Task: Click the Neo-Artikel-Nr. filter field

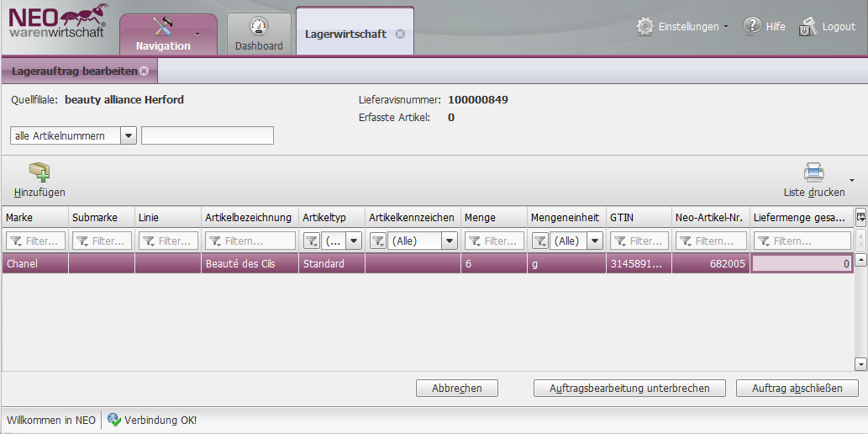Action: point(712,241)
